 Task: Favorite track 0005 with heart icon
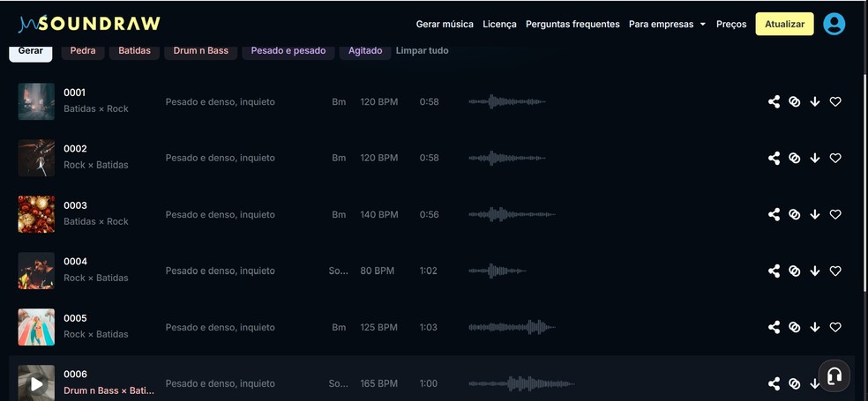pos(835,327)
